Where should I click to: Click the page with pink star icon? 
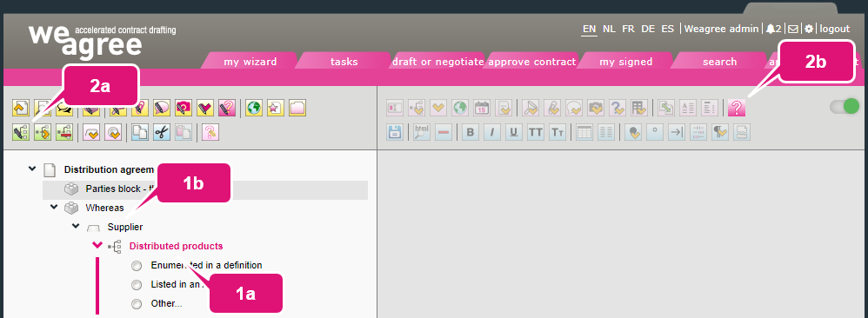(275, 108)
